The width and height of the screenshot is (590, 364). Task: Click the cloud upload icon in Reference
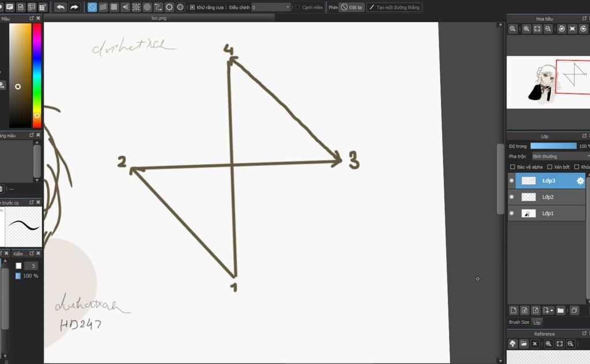coord(512,344)
